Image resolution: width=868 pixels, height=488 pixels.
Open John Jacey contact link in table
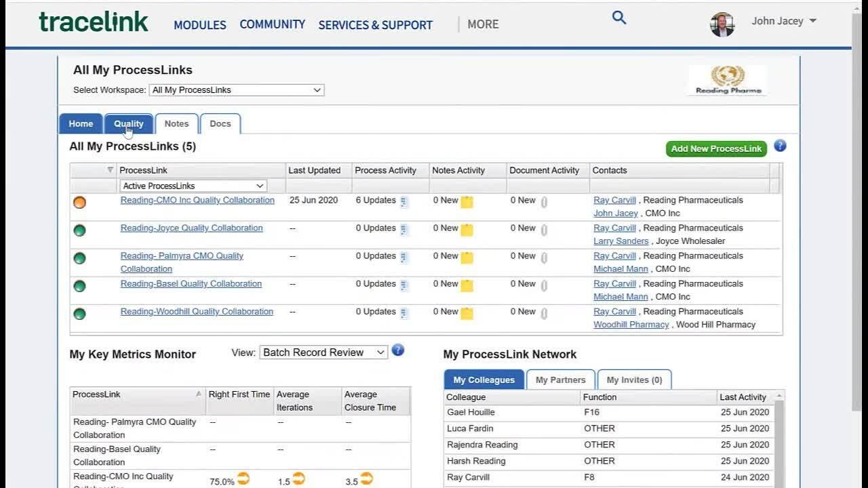point(616,213)
